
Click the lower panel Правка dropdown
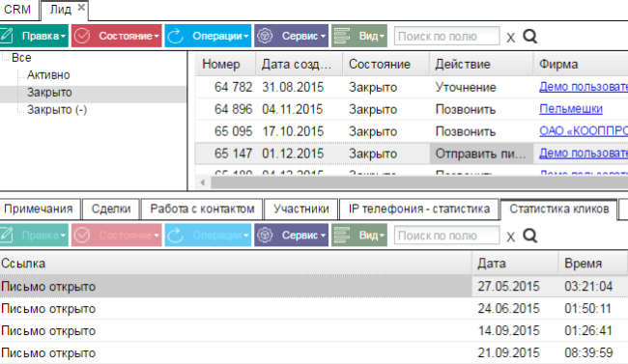pyautogui.click(x=34, y=235)
